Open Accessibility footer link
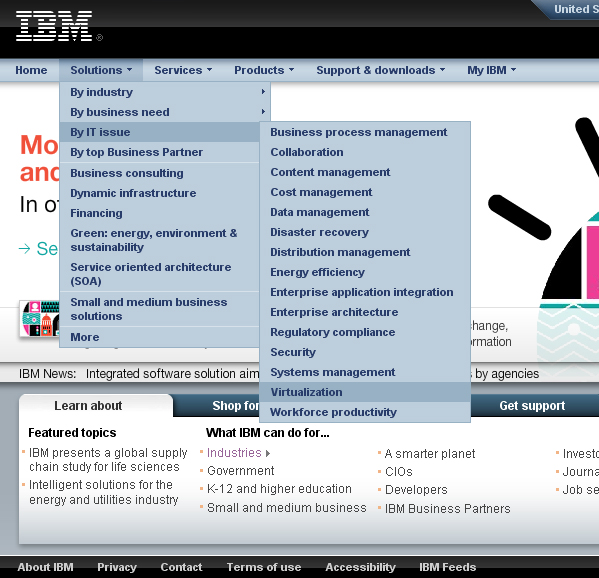Screen dimensions: 599x578 coord(360,567)
